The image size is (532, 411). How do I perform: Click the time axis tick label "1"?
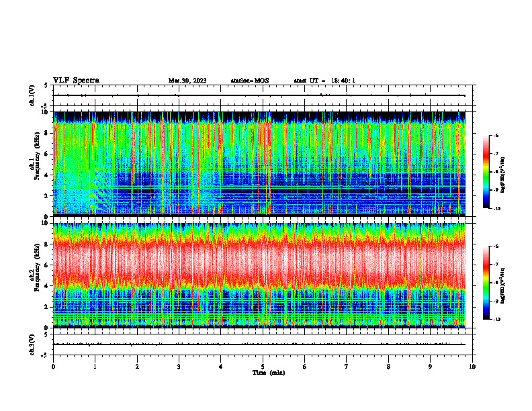tap(95, 367)
